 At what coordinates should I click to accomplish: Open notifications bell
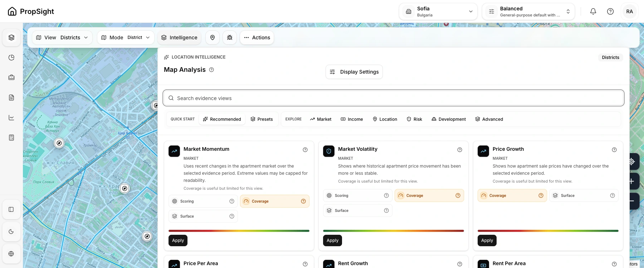593,11
